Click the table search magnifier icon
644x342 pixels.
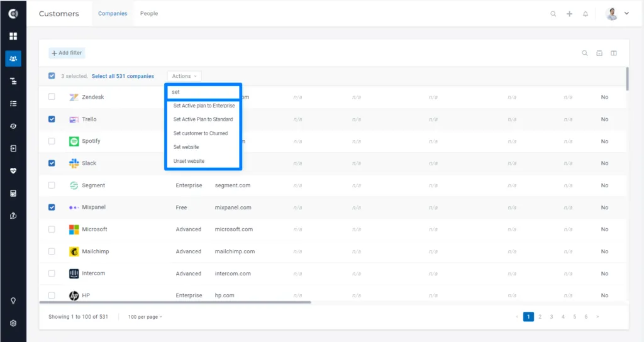[585, 53]
